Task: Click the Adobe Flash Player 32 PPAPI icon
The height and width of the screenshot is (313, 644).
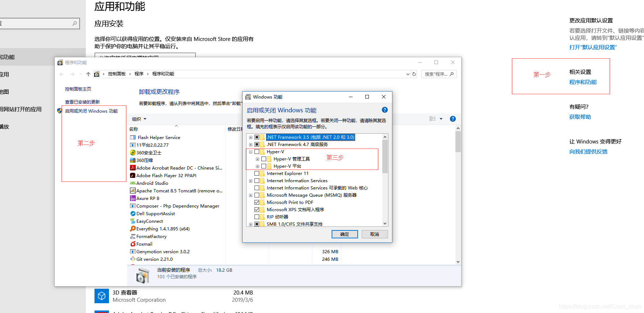Action: point(133,175)
